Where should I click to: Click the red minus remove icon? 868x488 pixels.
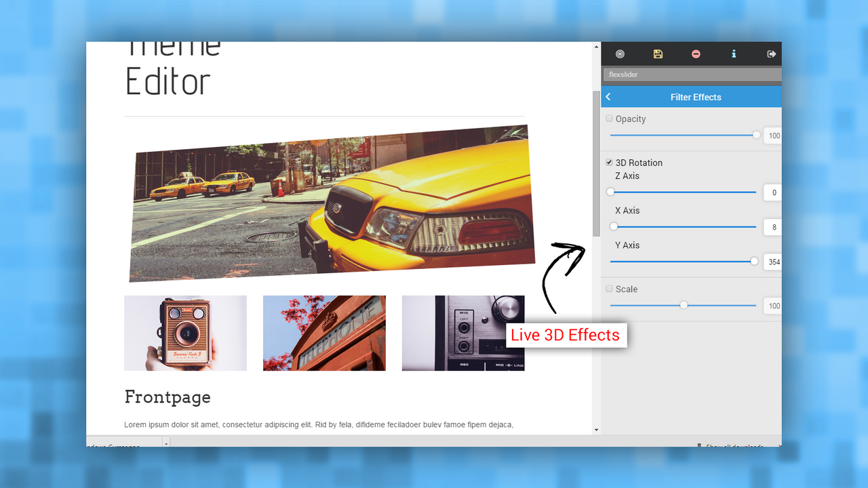pos(696,54)
